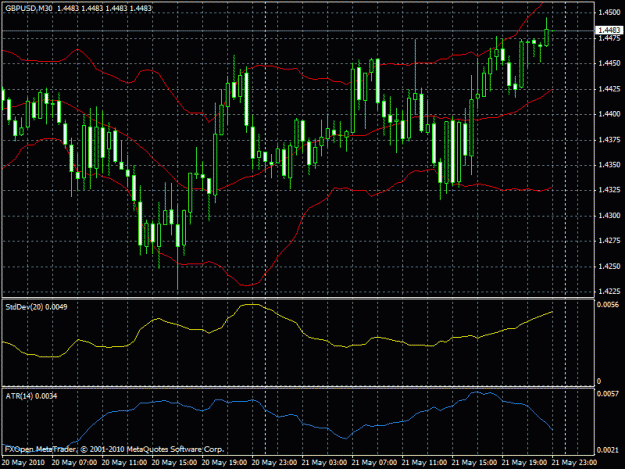Click the 1.4225 price axis label
This screenshot has width=625, height=469.
click(609, 292)
